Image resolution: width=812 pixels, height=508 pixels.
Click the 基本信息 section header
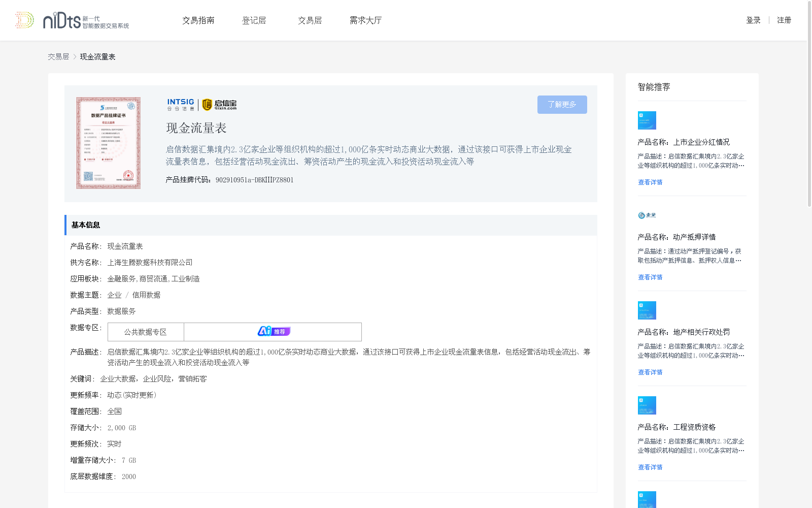331,225
